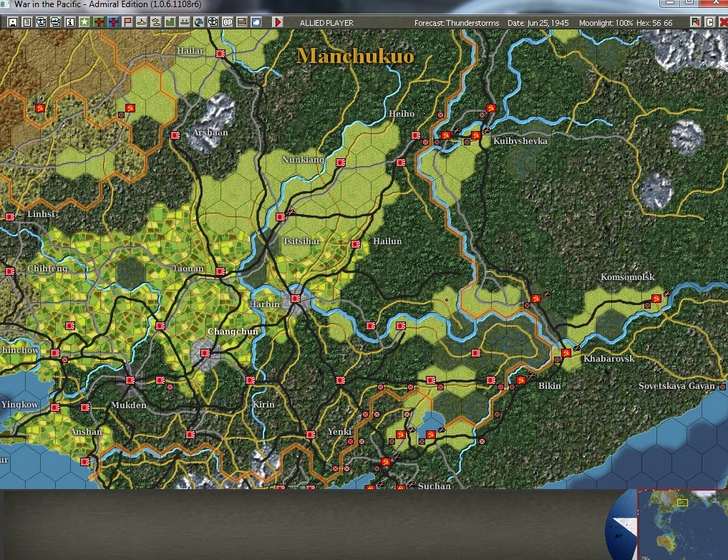The image size is (728, 560).
Task: Click the red flag toolbar icon
Action: [x=127, y=21]
